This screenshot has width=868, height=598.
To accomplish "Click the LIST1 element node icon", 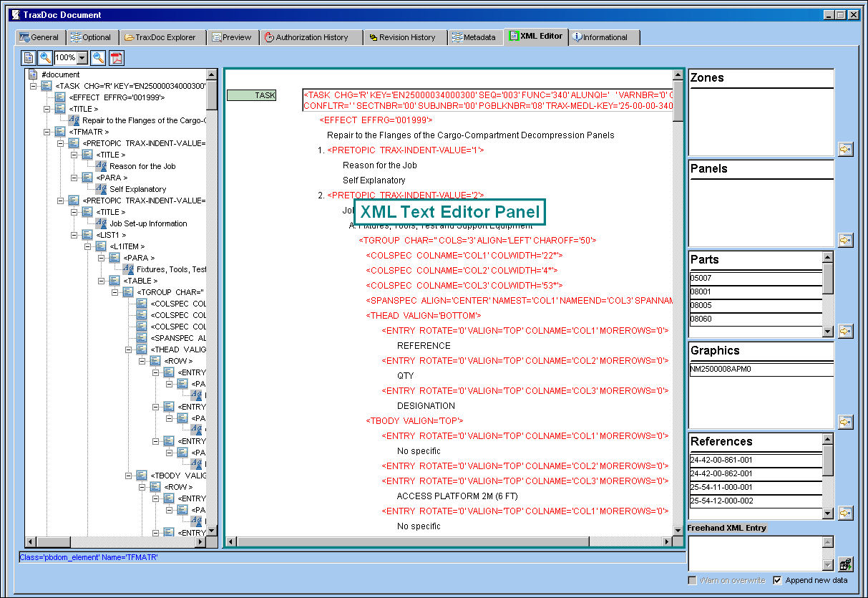I will click(x=87, y=235).
